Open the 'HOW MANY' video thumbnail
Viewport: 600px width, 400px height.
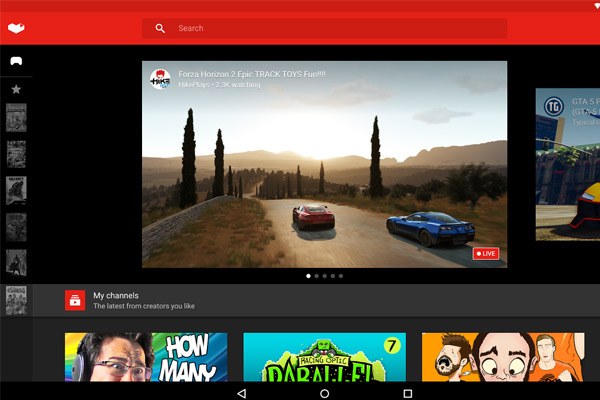click(x=146, y=357)
